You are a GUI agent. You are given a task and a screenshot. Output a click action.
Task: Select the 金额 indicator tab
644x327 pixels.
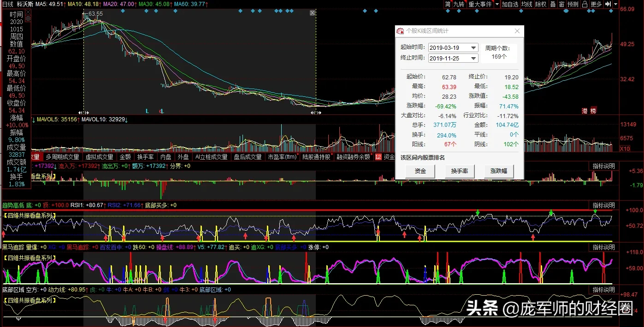point(125,157)
